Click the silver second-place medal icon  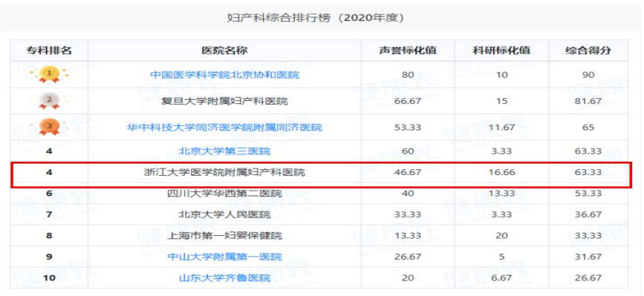[x=49, y=100]
